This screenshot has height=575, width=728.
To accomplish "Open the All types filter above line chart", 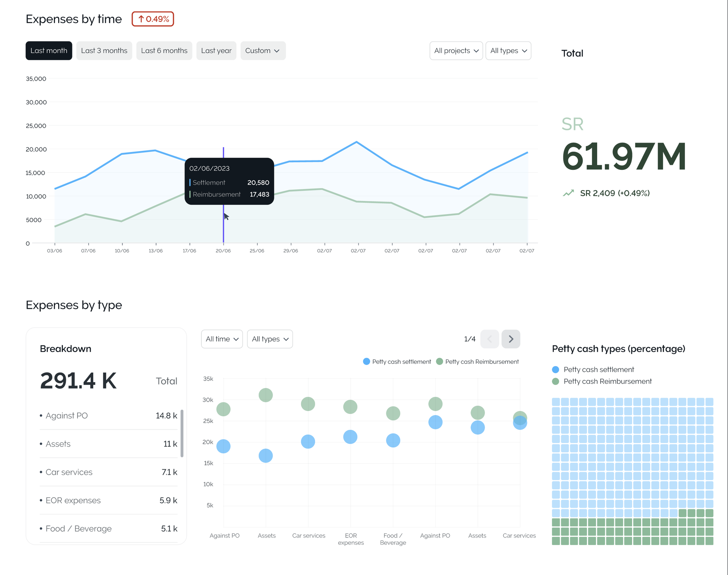I will coord(508,51).
